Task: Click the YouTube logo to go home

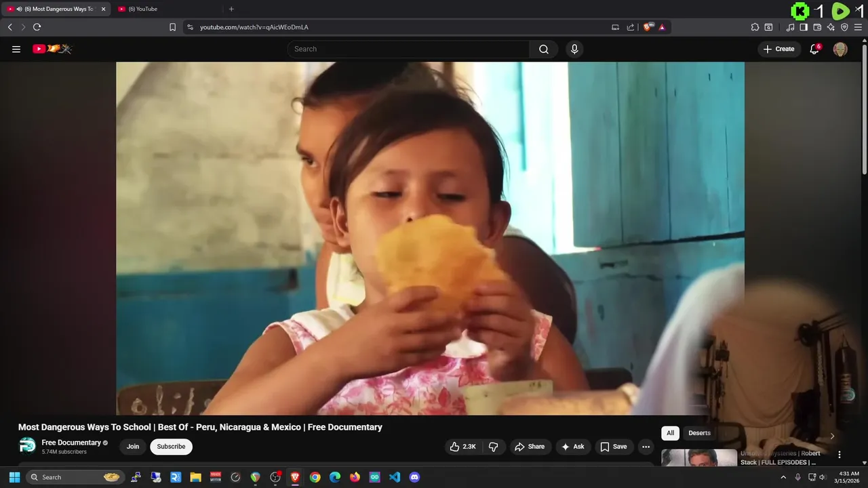Action: pyautogui.click(x=52, y=49)
